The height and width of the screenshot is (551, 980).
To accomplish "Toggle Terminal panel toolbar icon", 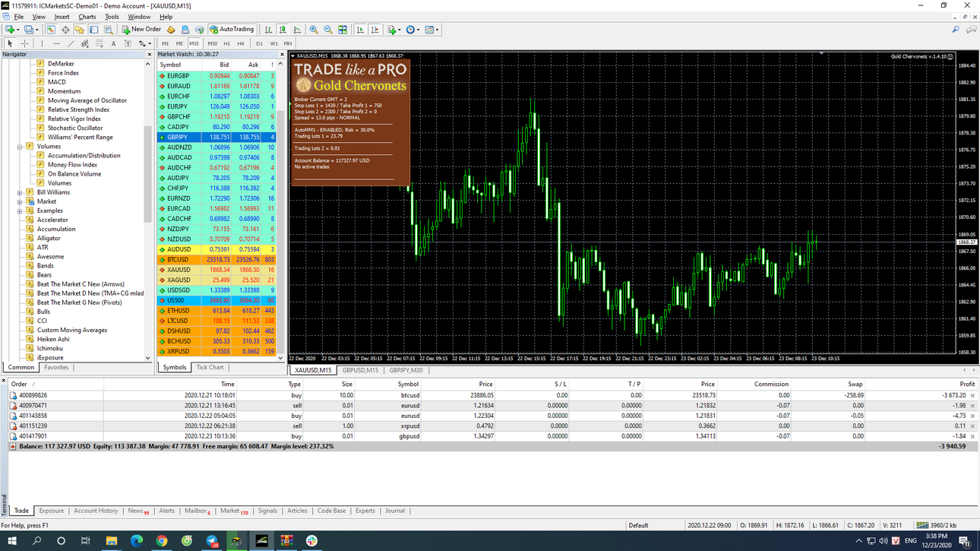I will coord(94,30).
